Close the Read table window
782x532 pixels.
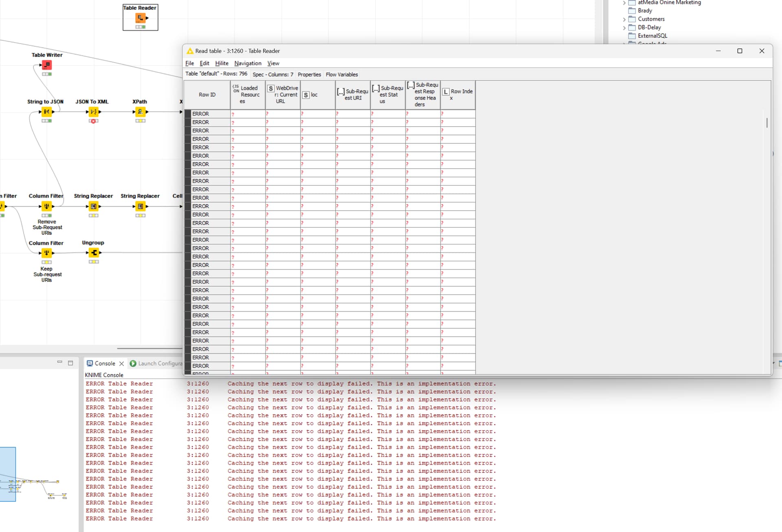(762, 51)
